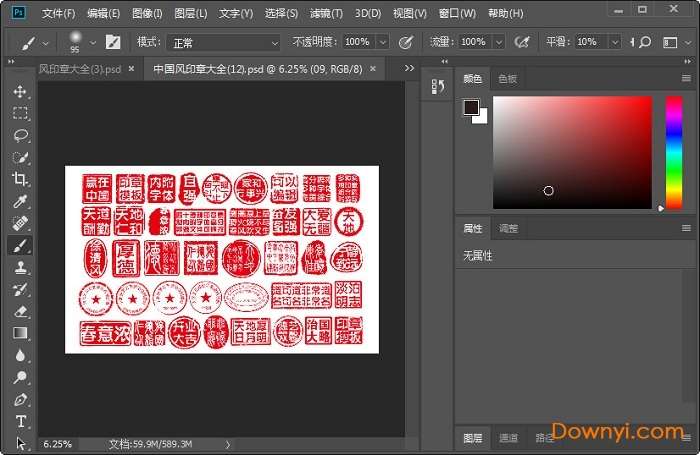The image size is (700, 455).
Task: Toggle pressure control for opacity
Action: tap(406, 42)
